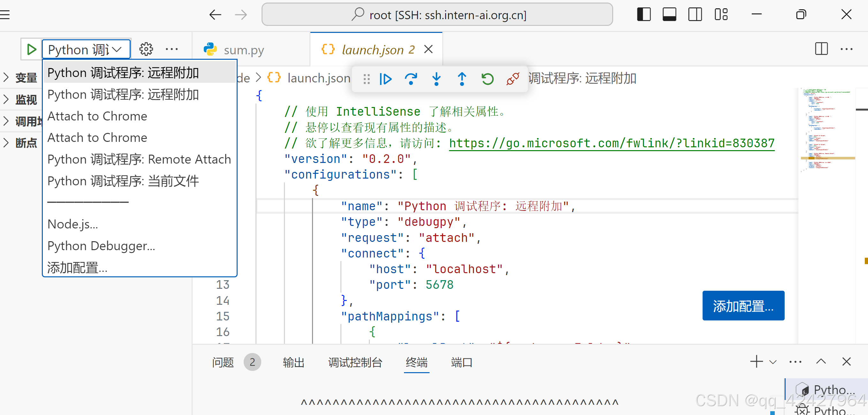Image resolution: width=868 pixels, height=415 pixels.
Task: Switch to the sum.py tab
Action: coord(244,50)
